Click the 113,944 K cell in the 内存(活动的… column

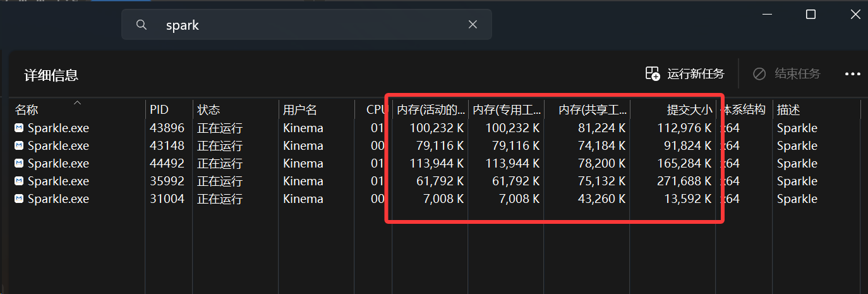[437, 163]
